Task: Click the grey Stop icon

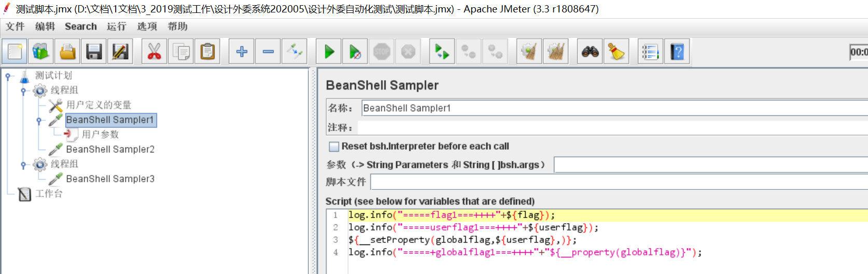Action: click(382, 51)
